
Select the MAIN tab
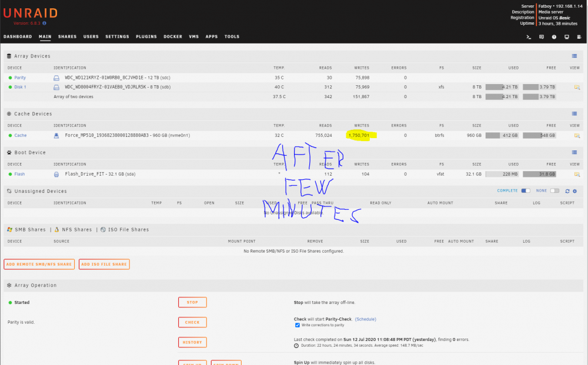coord(45,36)
